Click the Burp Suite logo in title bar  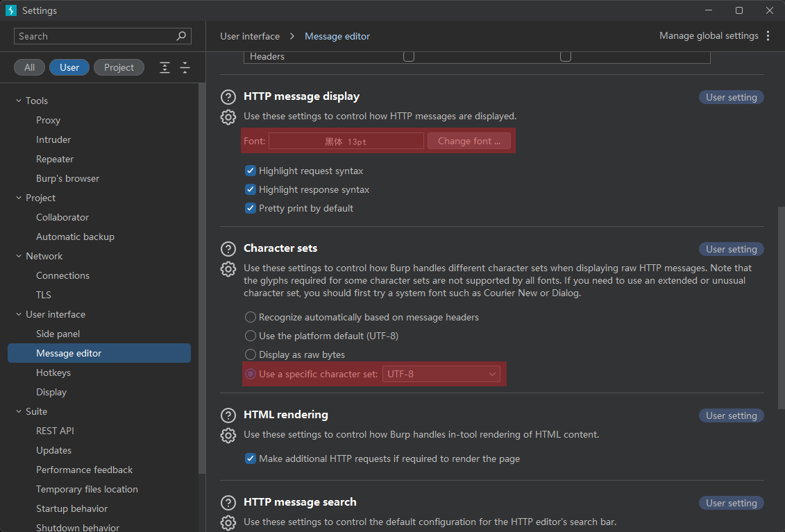(11, 10)
